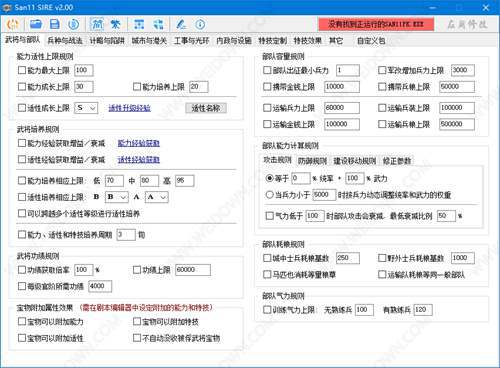Open a file with the folder icon
Viewport: 500px width, 368px height.
35,24
